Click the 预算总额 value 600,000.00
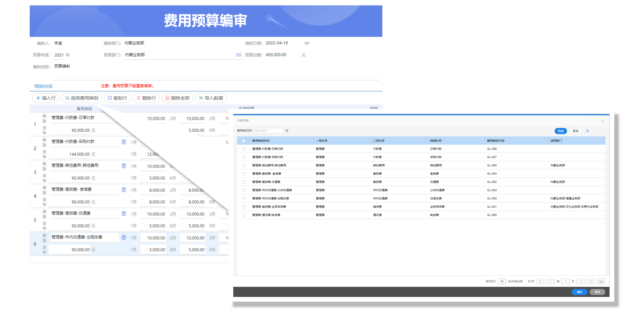The width and height of the screenshot is (644, 310). tap(276, 55)
